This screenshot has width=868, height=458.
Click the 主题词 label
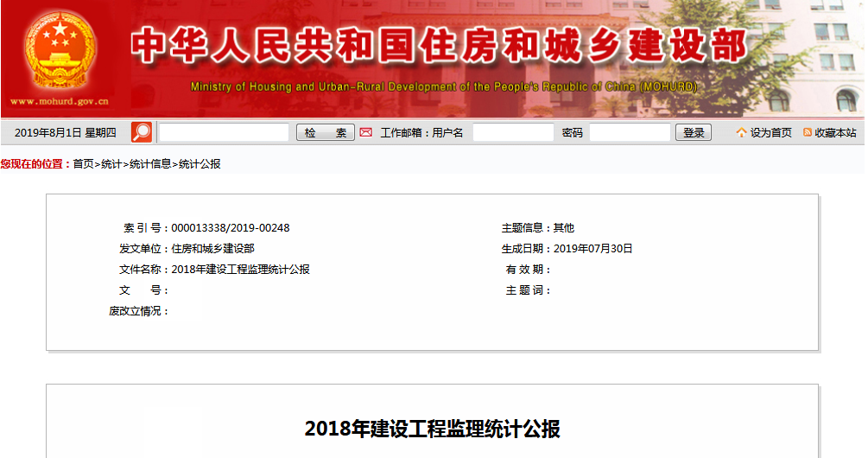pos(528,290)
